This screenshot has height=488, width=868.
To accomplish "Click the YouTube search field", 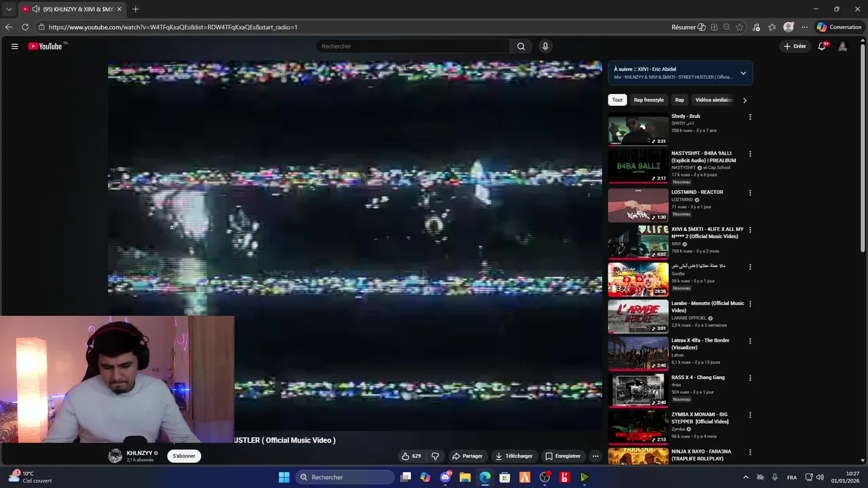I will pyautogui.click(x=412, y=46).
